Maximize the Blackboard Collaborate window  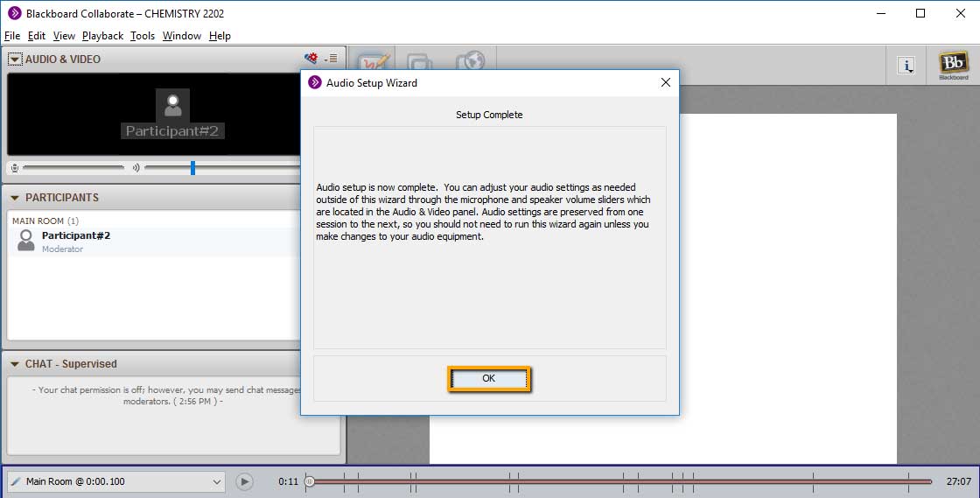[920, 13]
